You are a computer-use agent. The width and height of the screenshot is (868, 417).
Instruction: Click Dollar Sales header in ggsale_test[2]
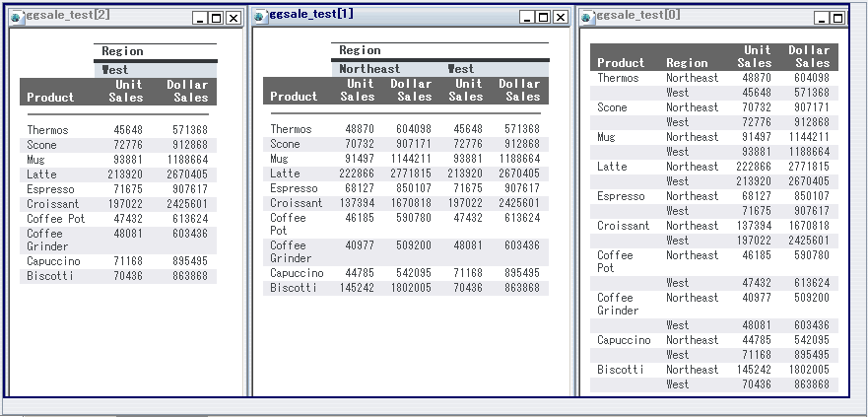[x=187, y=92]
